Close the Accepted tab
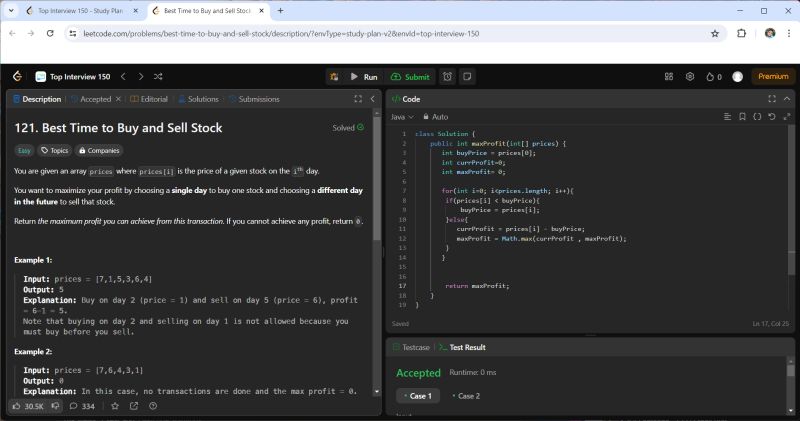The image size is (800, 421). tap(118, 99)
